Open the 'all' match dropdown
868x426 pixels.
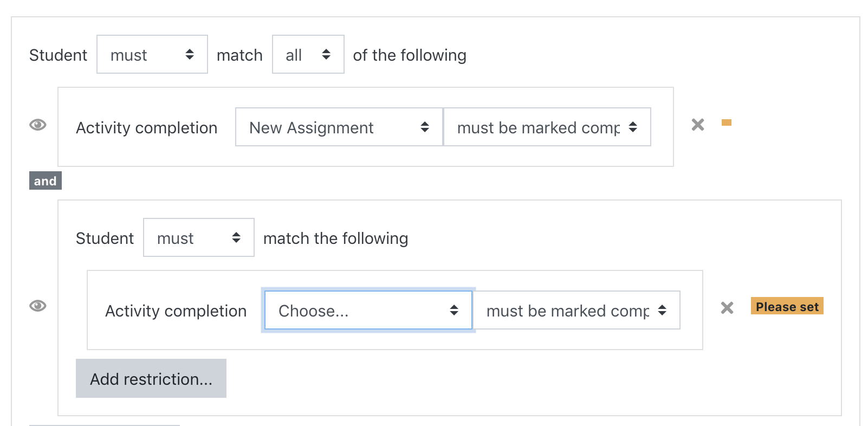click(x=308, y=54)
